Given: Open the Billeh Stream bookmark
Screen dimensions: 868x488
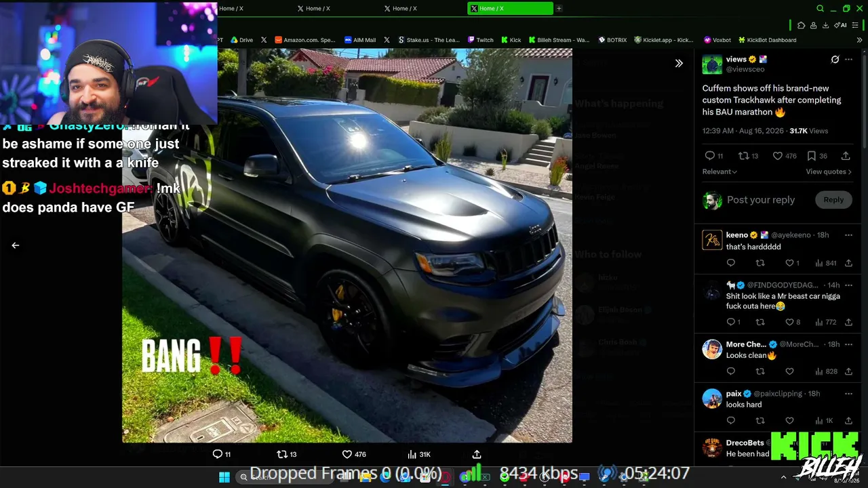Looking at the screenshot, I should point(559,40).
